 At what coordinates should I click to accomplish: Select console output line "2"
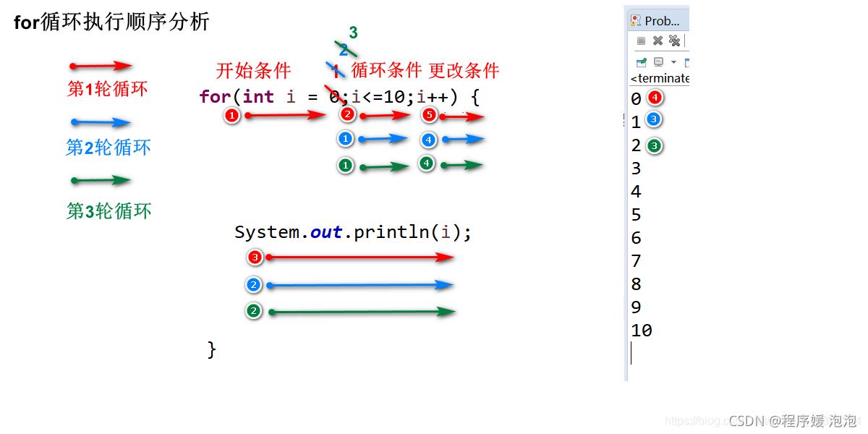[x=636, y=145]
